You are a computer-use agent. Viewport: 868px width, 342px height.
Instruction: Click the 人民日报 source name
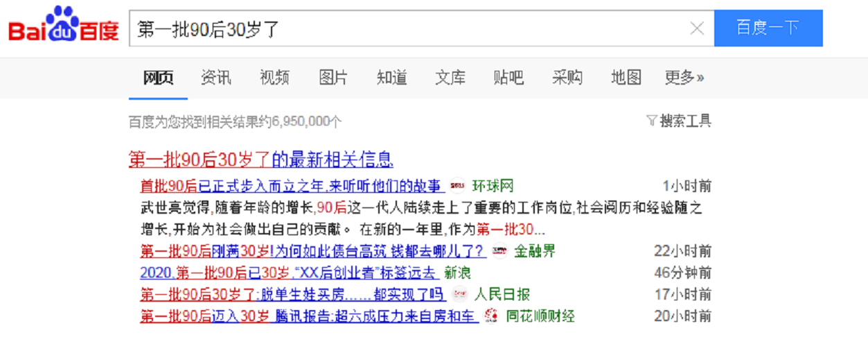pos(502,294)
